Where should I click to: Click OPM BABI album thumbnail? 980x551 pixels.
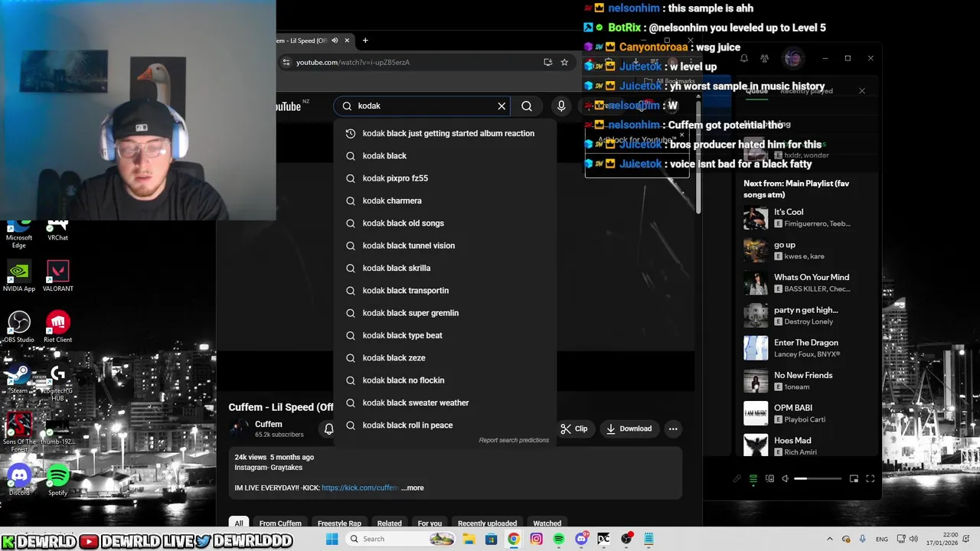pos(756,413)
